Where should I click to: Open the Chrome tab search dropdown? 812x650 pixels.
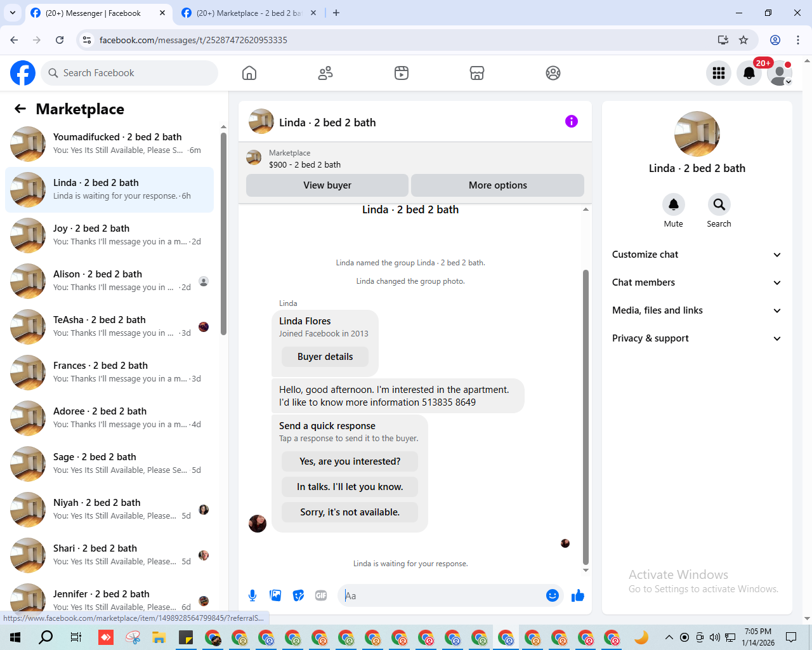(13, 13)
